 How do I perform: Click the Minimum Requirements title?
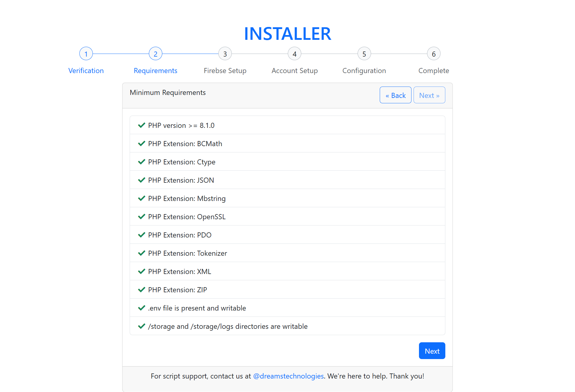pyautogui.click(x=168, y=93)
